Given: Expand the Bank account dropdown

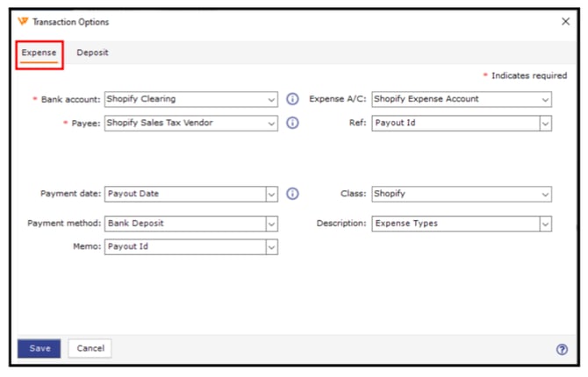Looking at the screenshot, I should click(271, 100).
